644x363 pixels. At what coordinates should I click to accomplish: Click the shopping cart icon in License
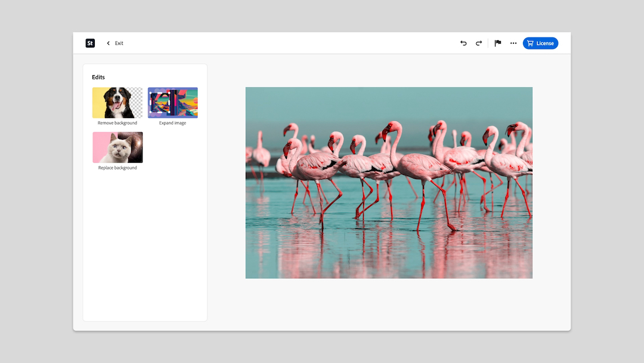pyautogui.click(x=530, y=43)
